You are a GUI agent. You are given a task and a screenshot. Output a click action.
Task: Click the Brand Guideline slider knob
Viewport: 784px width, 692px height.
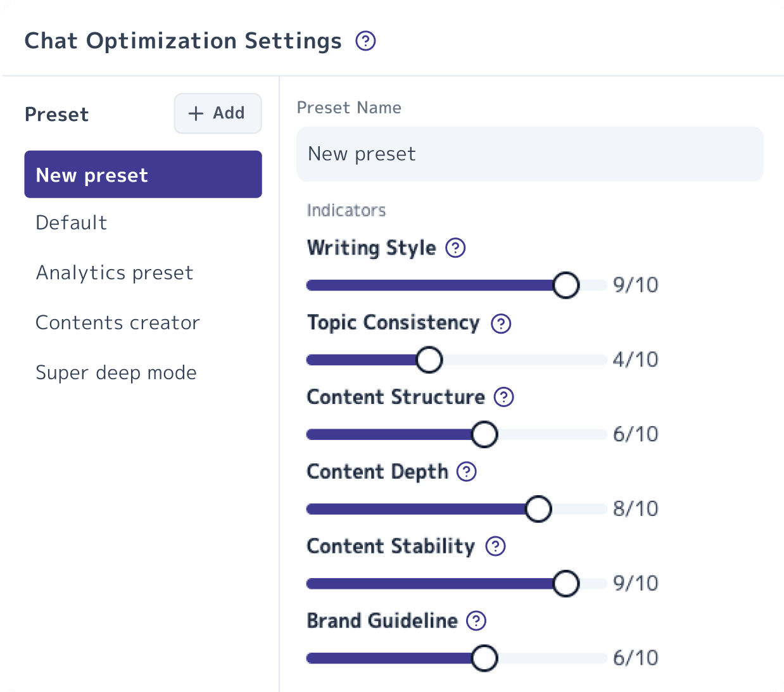click(x=484, y=658)
